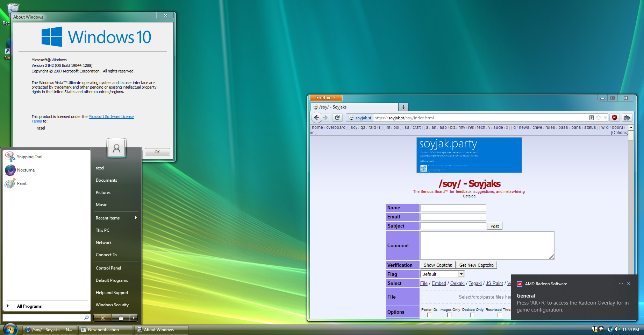Image resolution: width=644 pixels, height=335 pixels.
Task: Open Help and Support from the Start menu
Action: (112, 293)
